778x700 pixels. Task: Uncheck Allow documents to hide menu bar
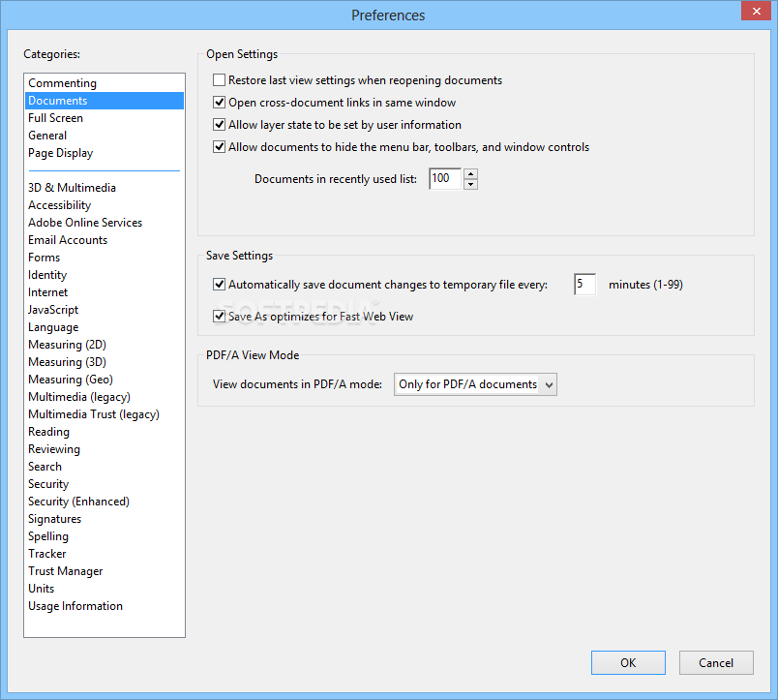coord(219,147)
